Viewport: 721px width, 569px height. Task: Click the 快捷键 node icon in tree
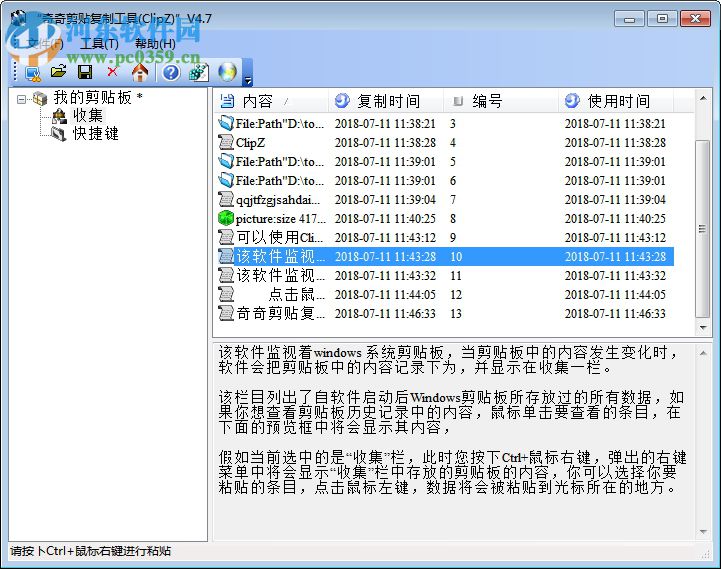tap(59, 134)
